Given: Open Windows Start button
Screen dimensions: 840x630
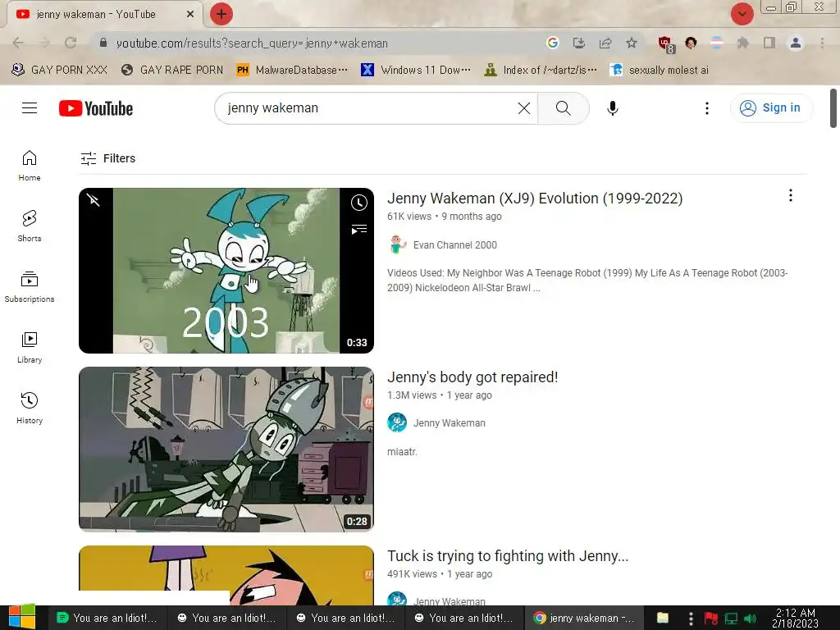Looking at the screenshot, I should tap(22, 618).
